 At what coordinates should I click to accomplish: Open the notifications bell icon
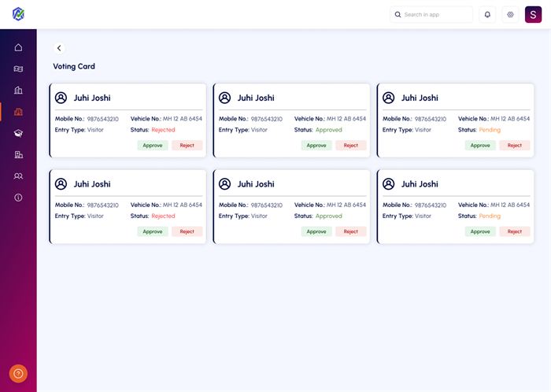coord(487,15)
